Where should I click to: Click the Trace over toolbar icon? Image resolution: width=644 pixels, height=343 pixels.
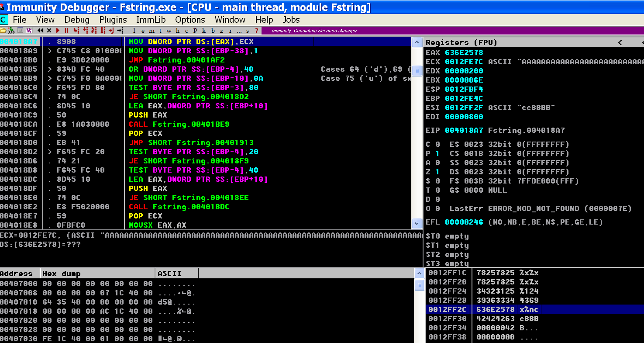(103, 31)
